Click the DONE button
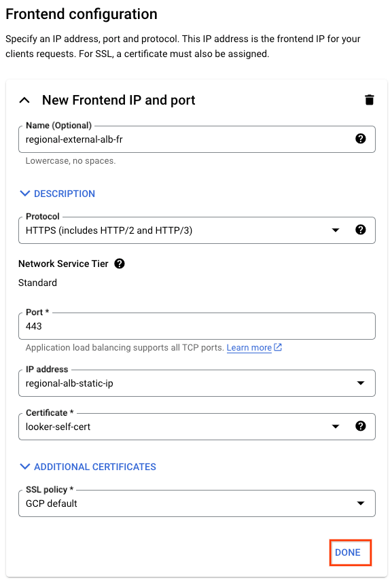 coord(348,552)
